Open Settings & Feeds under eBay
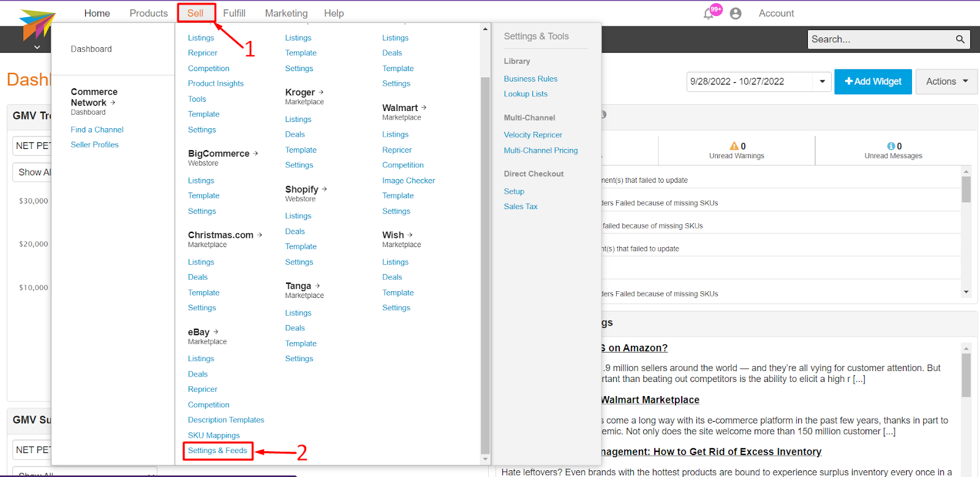The image size is (980, 477). [x=217, y=451]
